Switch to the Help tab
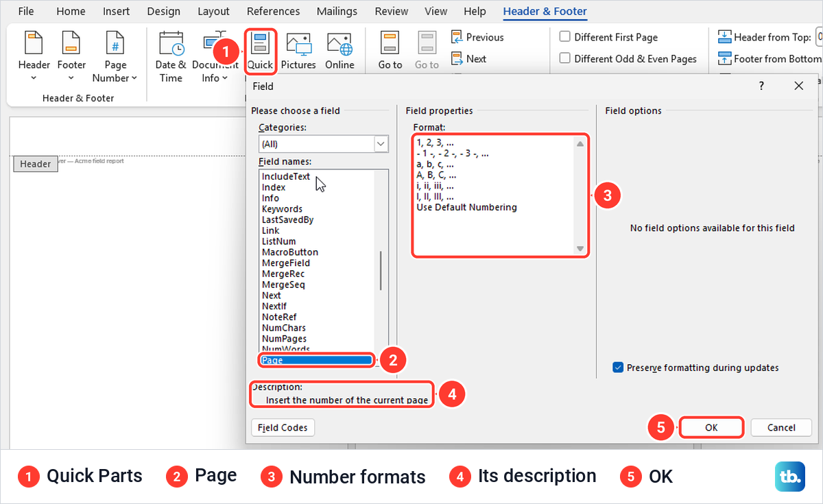 tap(475, 11)
